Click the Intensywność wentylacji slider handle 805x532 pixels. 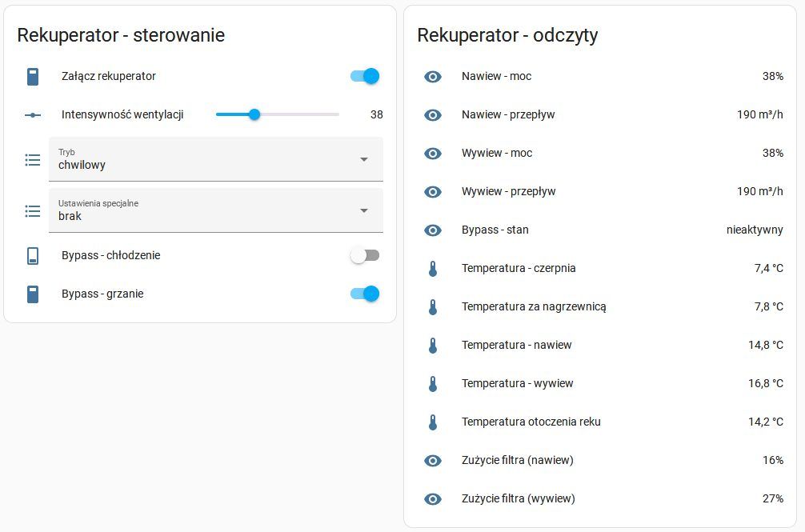click(254, 114)
